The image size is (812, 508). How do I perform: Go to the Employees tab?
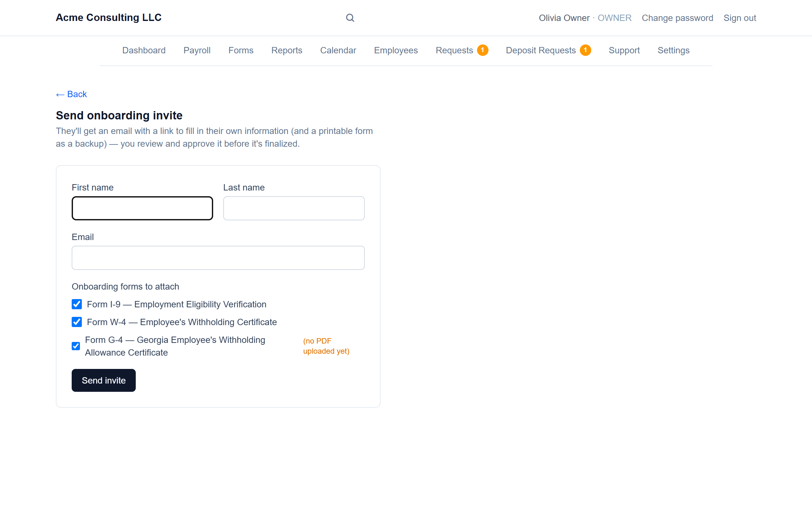coord(396,50)
